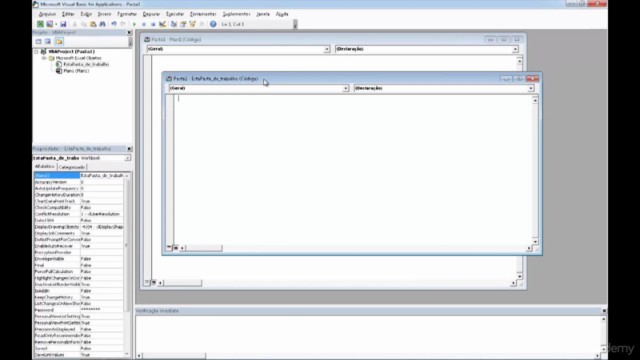Open the Suplementos menu
The height and width of the screenshot is (360, 640).
(x=236, y=14)
